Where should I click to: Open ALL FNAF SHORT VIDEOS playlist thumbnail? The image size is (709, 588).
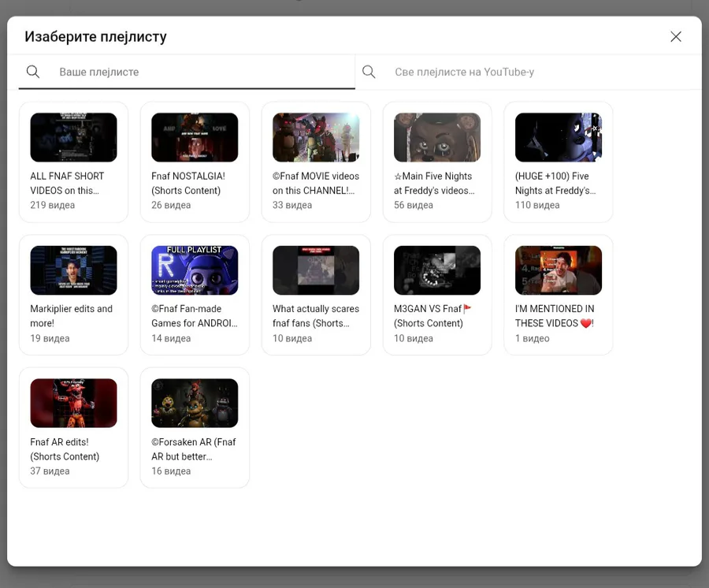pyautogui.click(x=74, y=137)
